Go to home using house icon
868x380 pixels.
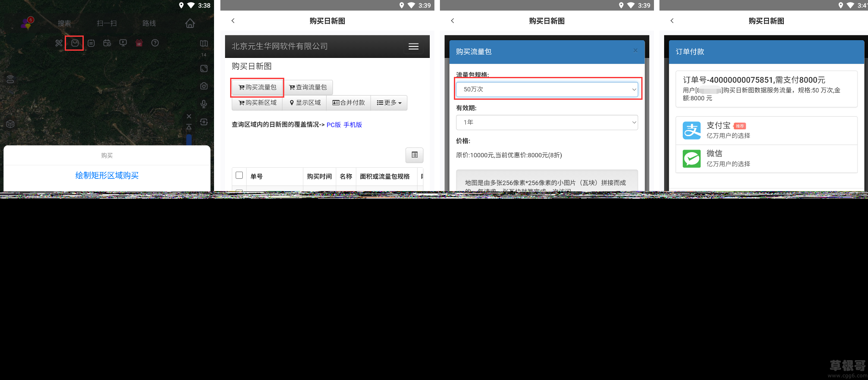pyautogui.click(x=190, y=23)
